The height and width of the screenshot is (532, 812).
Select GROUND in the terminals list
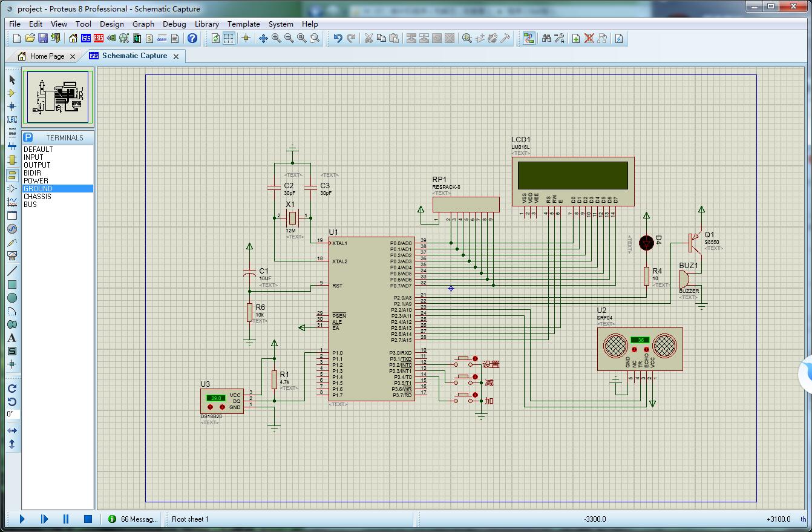(57, 188)
